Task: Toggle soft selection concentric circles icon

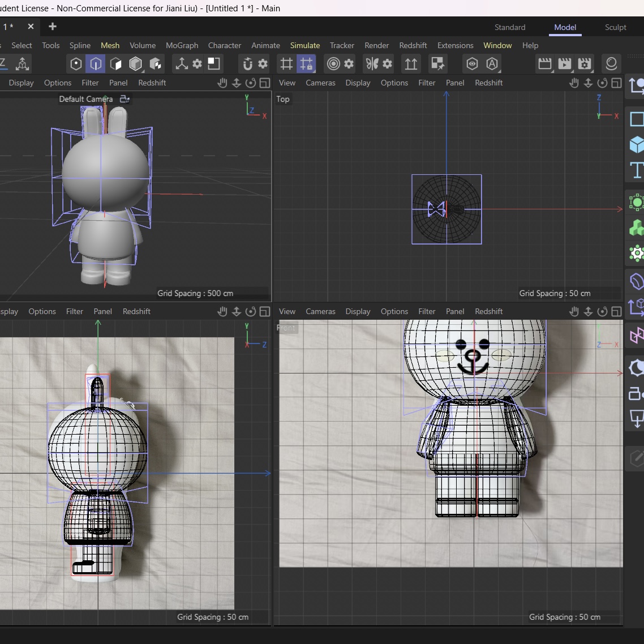Action: (333, 63)
